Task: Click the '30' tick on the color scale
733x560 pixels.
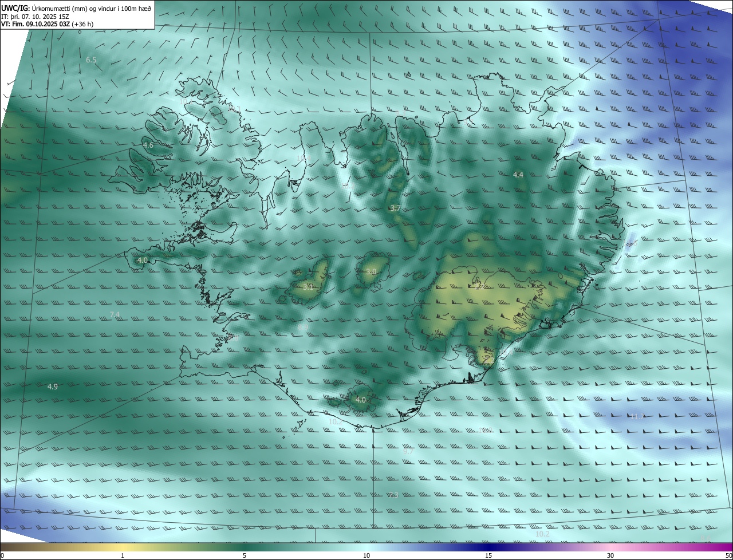Action: (610, 555)
